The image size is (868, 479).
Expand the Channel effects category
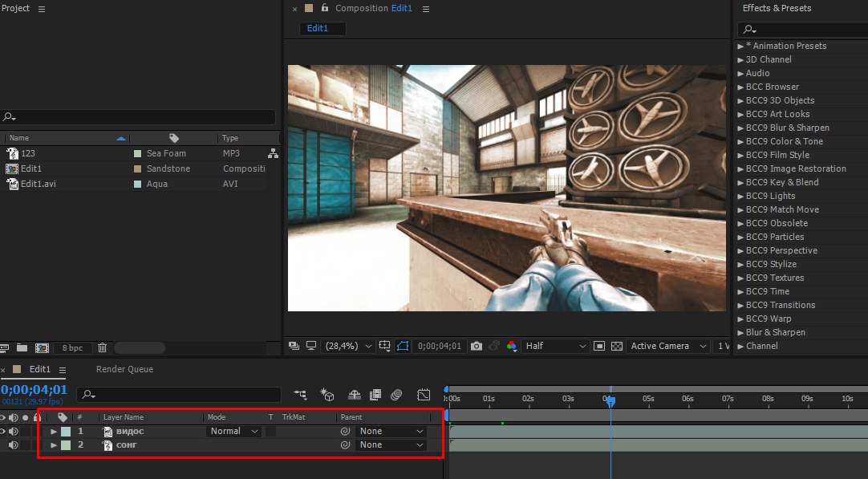point(740,346)
